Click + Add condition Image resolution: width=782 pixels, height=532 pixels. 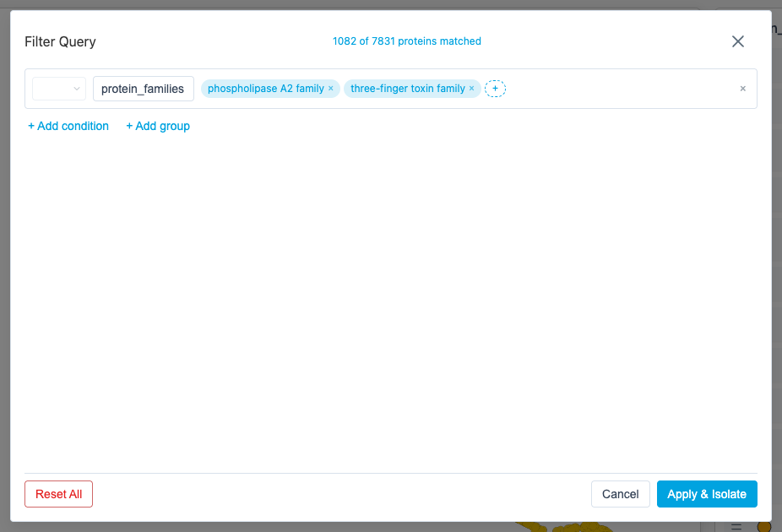point(68,126)
